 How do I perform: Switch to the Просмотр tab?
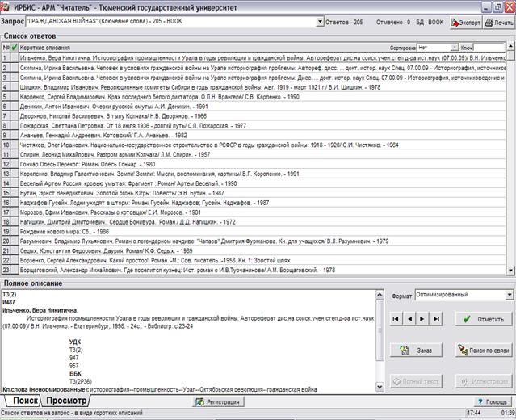66,401
